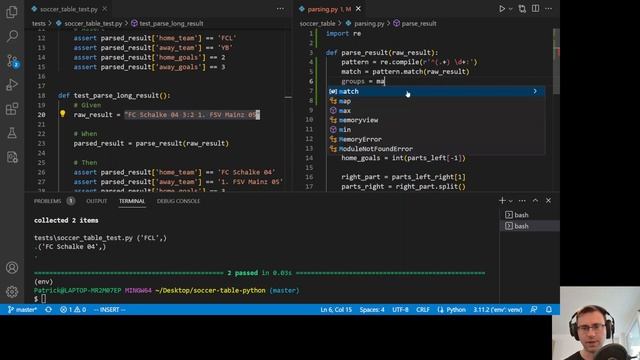The width and height of the screenshot is (640, 360).
Task: Change indentation via Spaces: 4
Action: pyautogui.click(x=372, y=309)
